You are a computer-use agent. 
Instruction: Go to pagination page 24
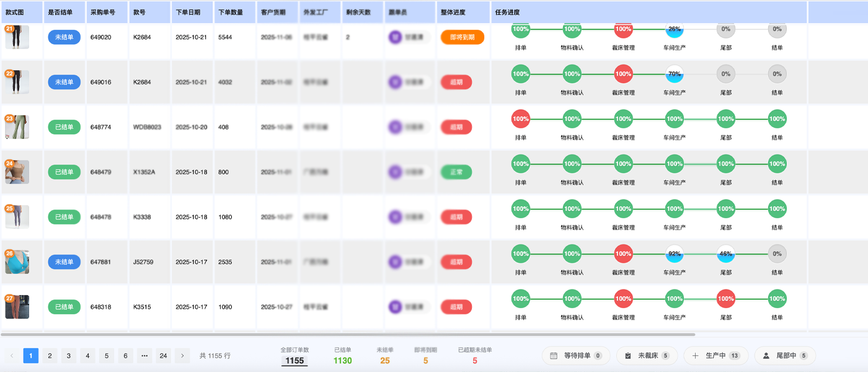pos(163,355)
